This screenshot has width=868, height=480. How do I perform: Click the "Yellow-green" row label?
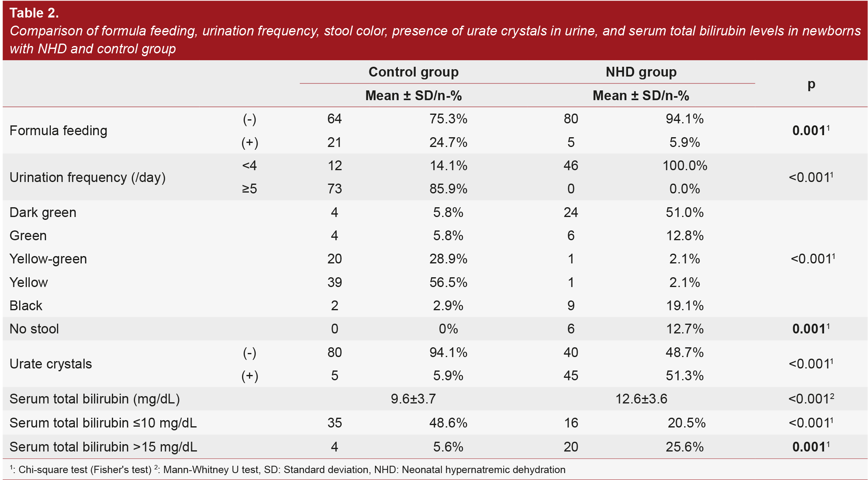point(48,259)
